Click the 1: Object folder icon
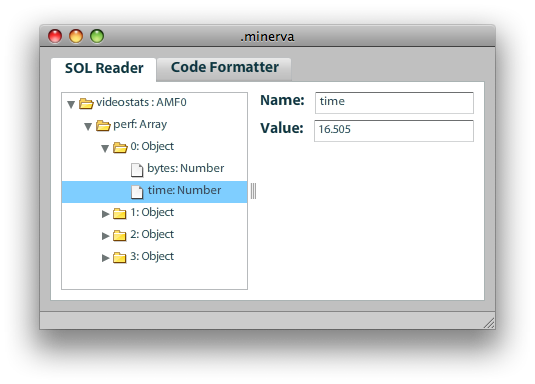 click(x=119, y=213)
